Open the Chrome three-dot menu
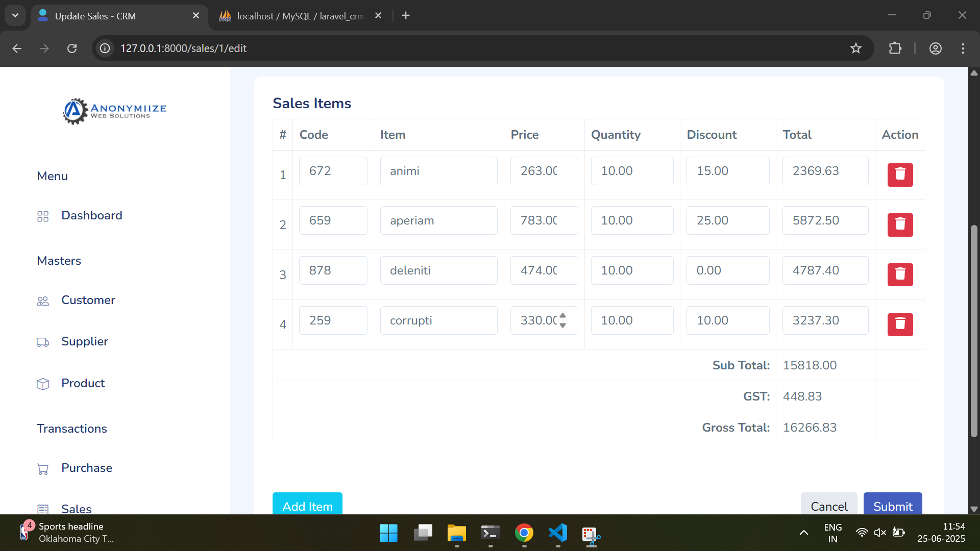 [x=963, y=48]
